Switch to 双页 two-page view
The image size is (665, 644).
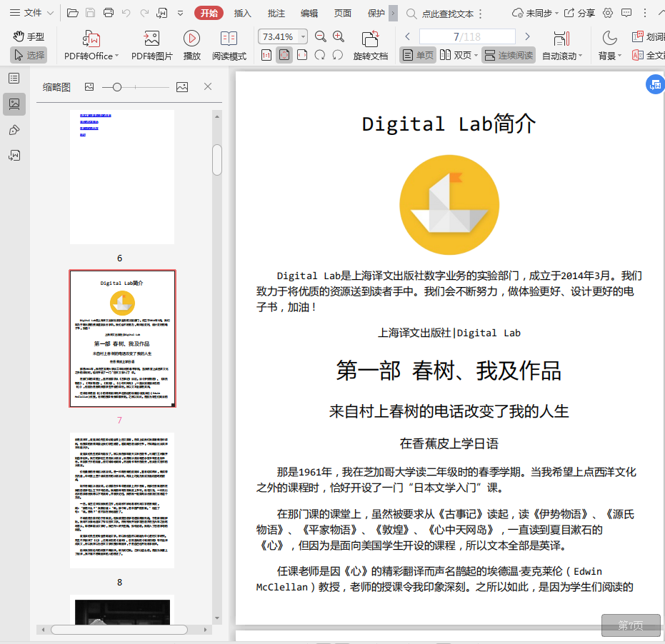coord(456,55)
